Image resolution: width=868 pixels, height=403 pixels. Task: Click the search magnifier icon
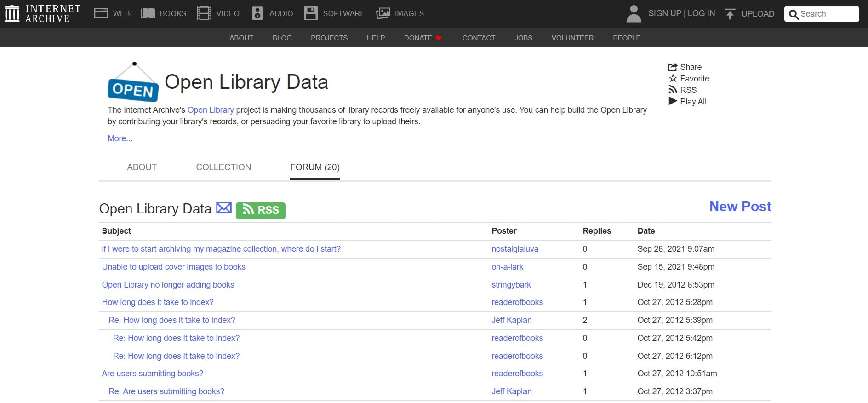(x=794, y=14)
